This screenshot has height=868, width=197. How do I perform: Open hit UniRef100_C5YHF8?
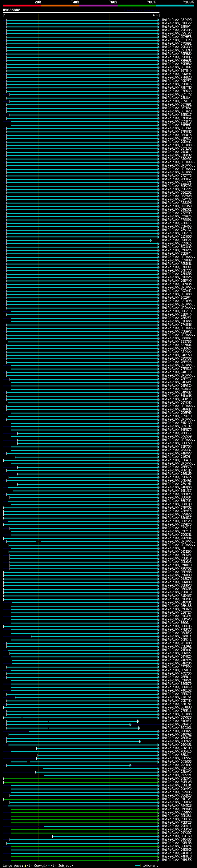176,37
